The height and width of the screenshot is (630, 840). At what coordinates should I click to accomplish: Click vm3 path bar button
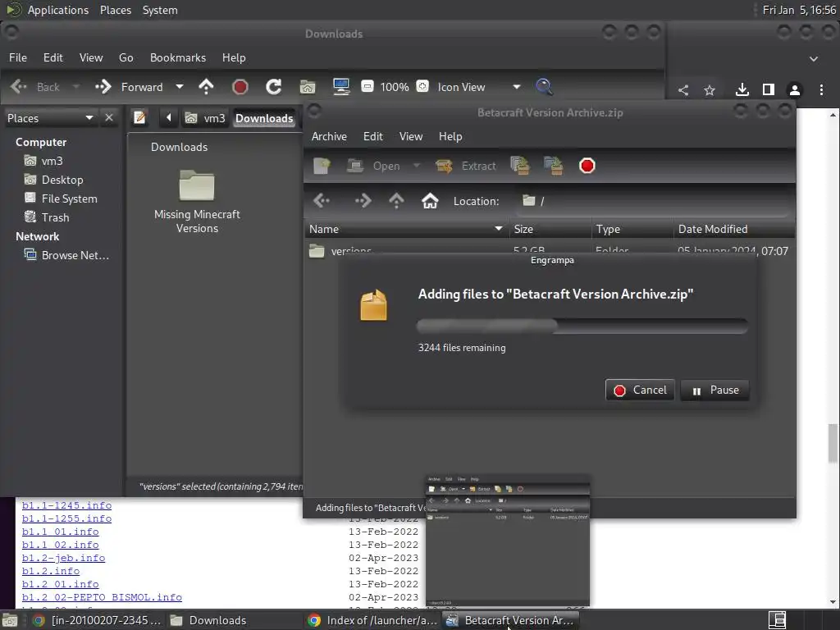click(x=206, y=118)
